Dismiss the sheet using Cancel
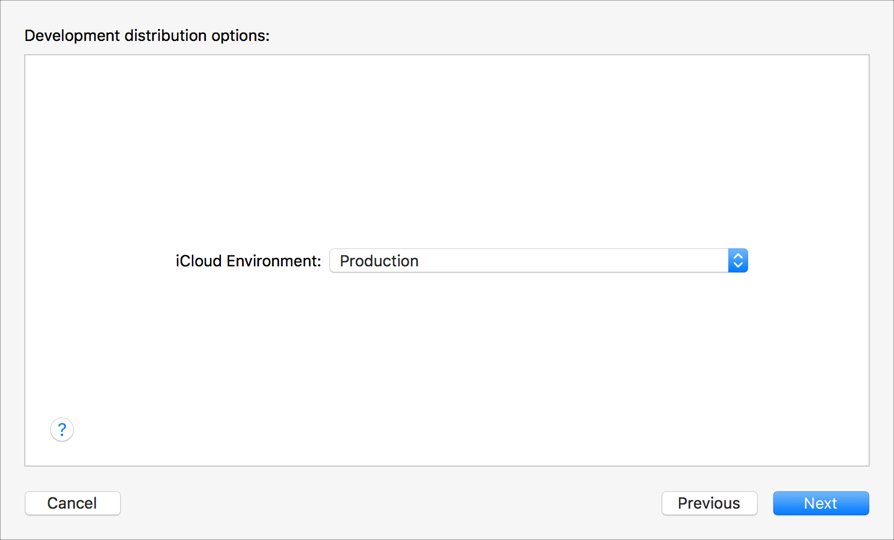The width and height of the screenshot is (894, 540). 72,503
